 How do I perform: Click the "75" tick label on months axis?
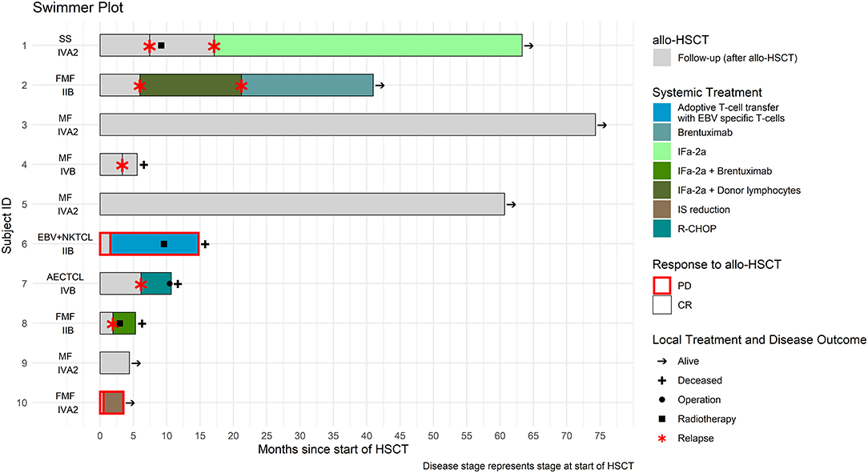pyautogui.click(x=600, y=436)
